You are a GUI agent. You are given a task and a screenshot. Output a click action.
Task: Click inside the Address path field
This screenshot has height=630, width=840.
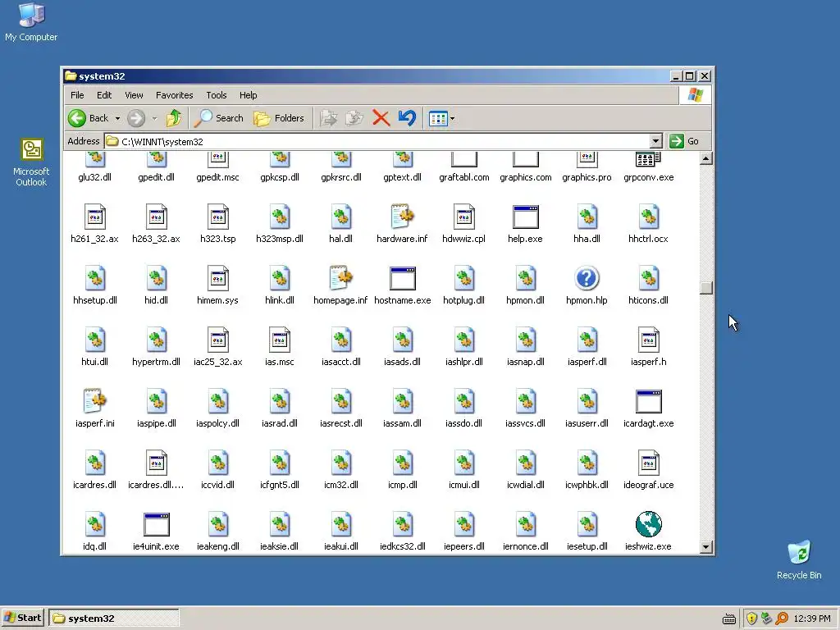pyautogui.click(x=377, y=141)
